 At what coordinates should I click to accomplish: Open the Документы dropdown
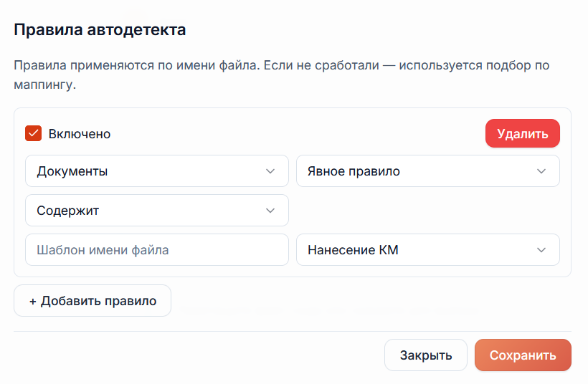(x=157, y=171)
